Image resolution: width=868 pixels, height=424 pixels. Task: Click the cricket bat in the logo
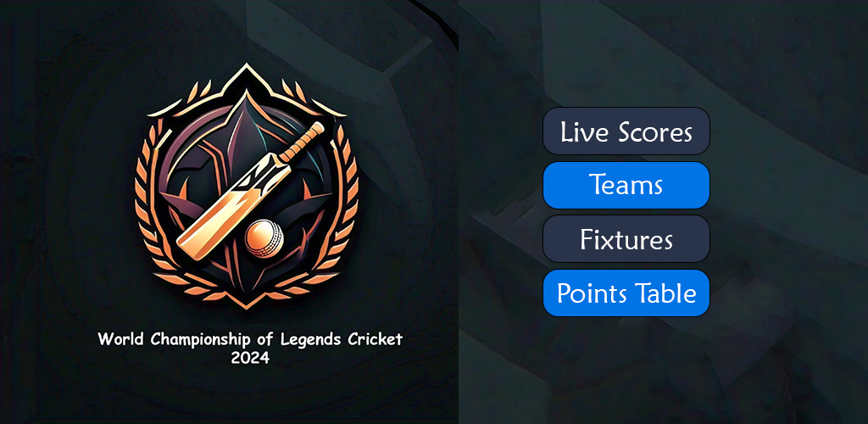point(249,191)
